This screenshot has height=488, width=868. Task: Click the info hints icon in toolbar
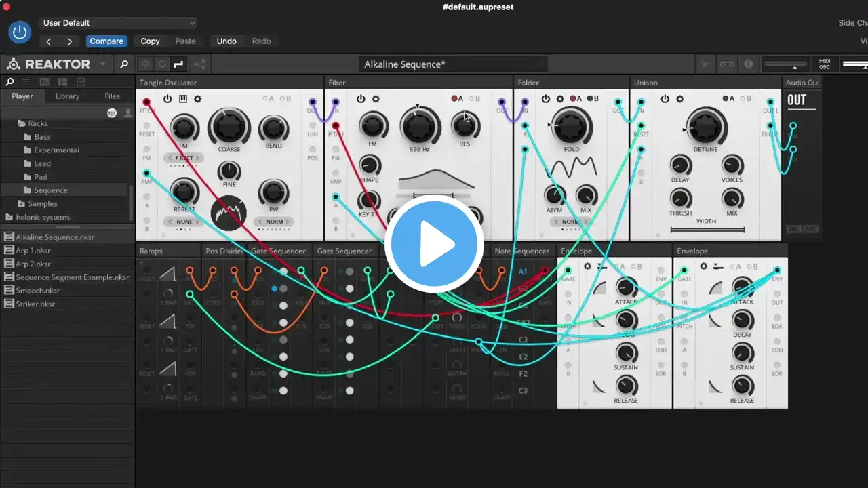point(749,64)
